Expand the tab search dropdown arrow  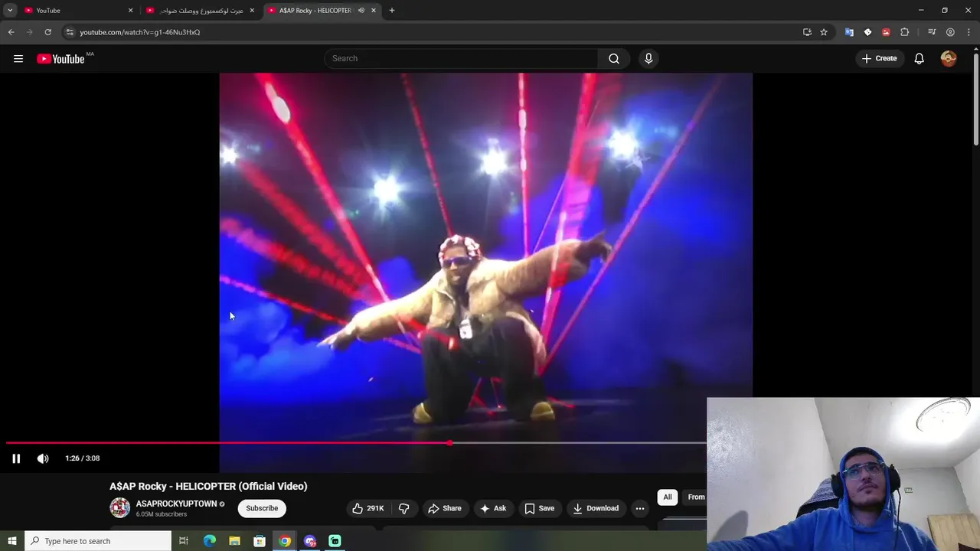[x=10, y=11]
